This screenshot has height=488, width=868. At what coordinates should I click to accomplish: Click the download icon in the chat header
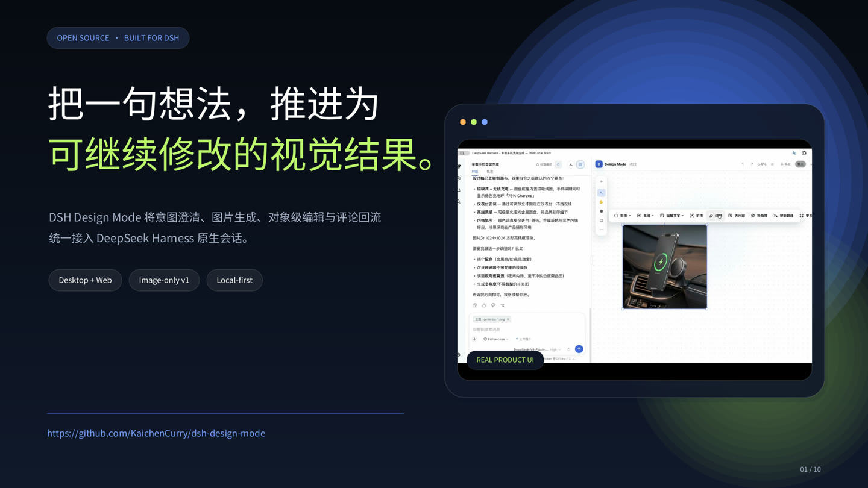point(571,164)
